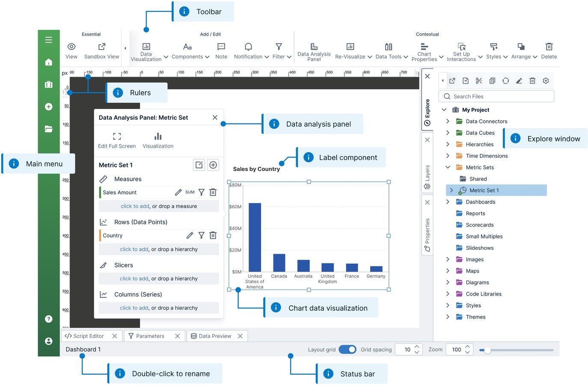588x385 pixels.
Task: Click the plus New icon in main menu
Action: 49,107
